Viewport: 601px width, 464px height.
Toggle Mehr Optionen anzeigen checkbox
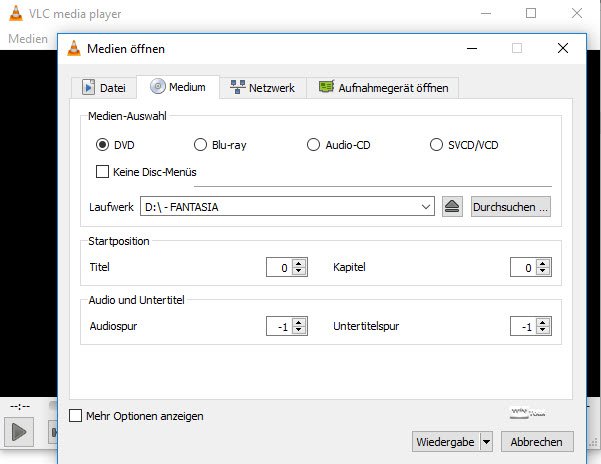76,415
